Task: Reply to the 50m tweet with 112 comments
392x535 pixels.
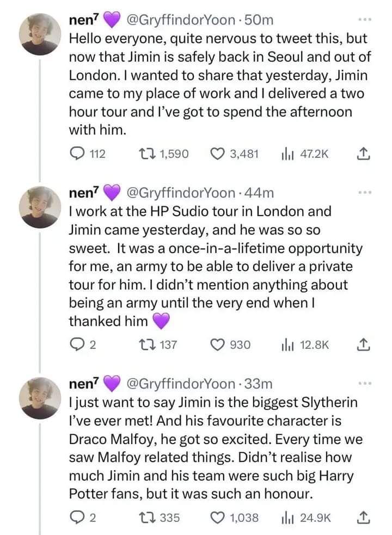Action: pyautogui.click(x=77, y=154)
